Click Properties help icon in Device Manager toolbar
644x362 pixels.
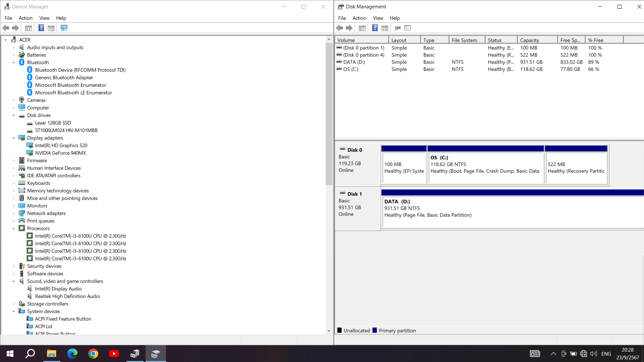41,28
